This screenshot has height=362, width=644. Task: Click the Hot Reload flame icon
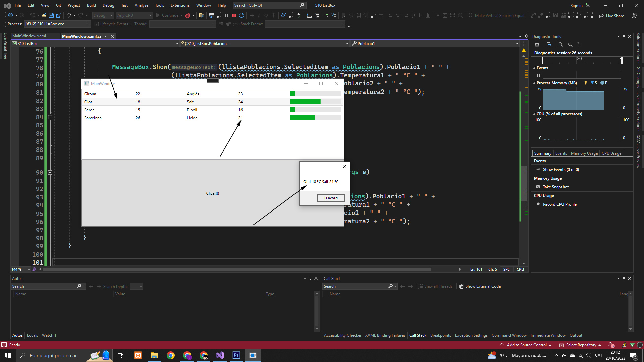pyautogui.click(x=188, y=15)
